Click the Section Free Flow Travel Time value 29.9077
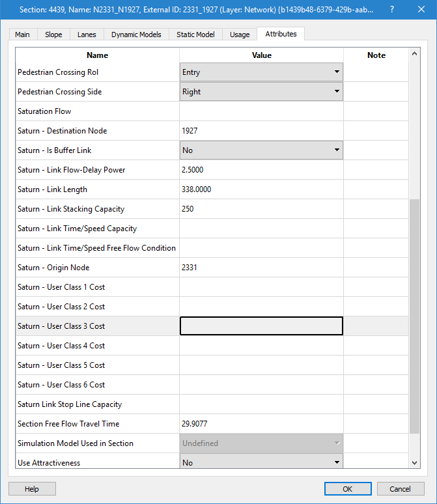Viewport: 437px width, 504px height. coord(261,424)
